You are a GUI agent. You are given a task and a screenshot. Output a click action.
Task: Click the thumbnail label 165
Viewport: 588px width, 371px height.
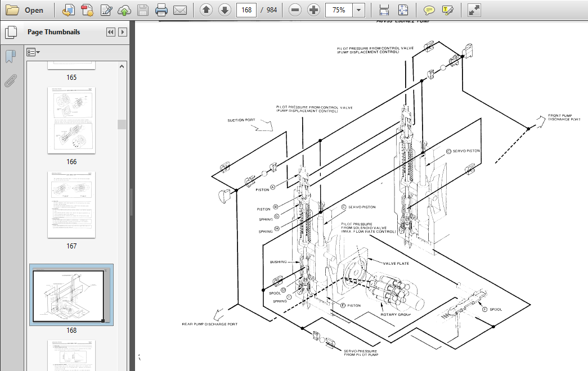[x=71, y=78]
